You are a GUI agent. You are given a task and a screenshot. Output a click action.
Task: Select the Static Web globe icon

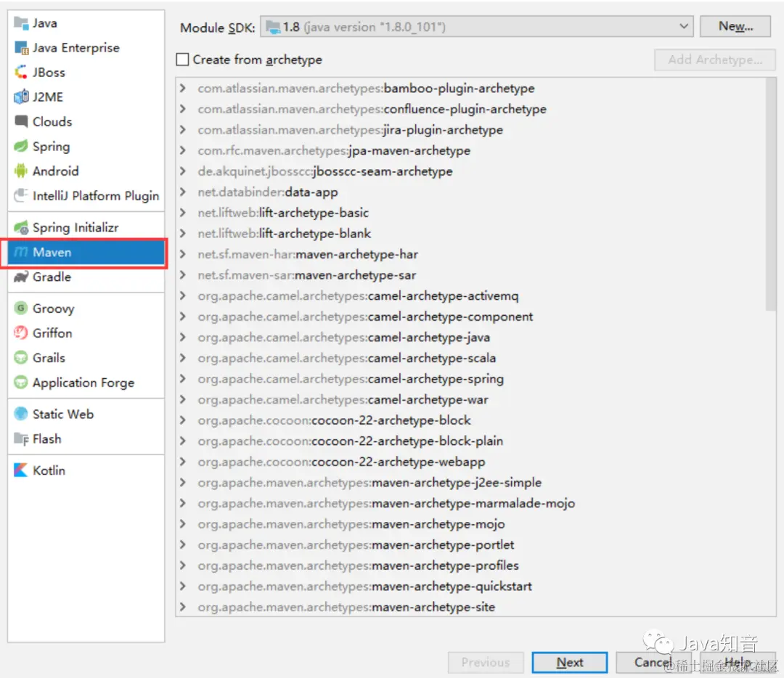tap(21, 414)
